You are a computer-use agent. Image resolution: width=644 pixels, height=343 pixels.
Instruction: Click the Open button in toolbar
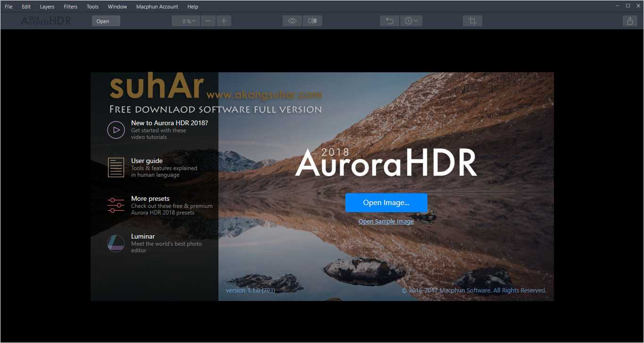point(106,21)
